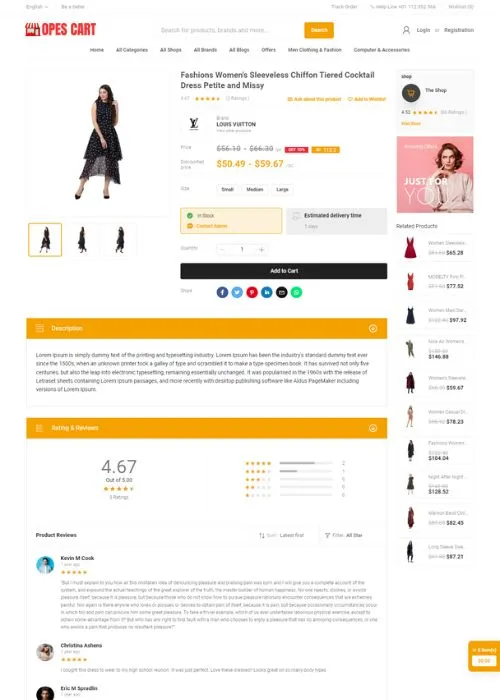Screen dimensions: 500x700
Task: Open the English language dropdown
Action: 37,7
